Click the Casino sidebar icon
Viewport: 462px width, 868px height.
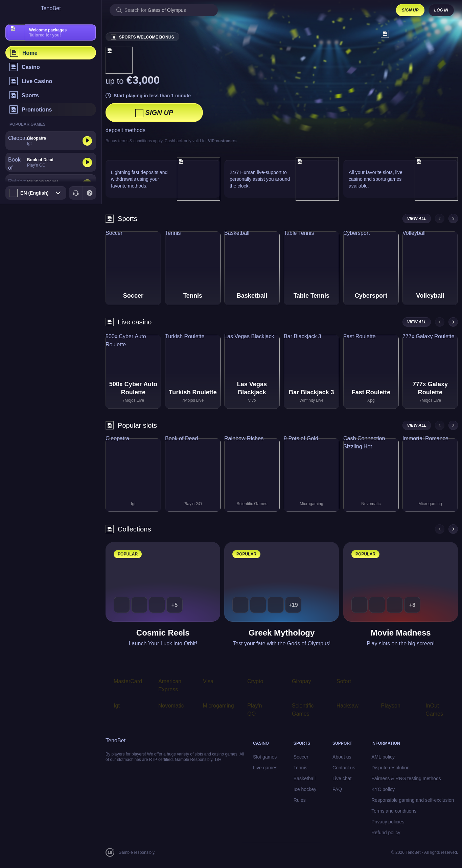[14, 67]
